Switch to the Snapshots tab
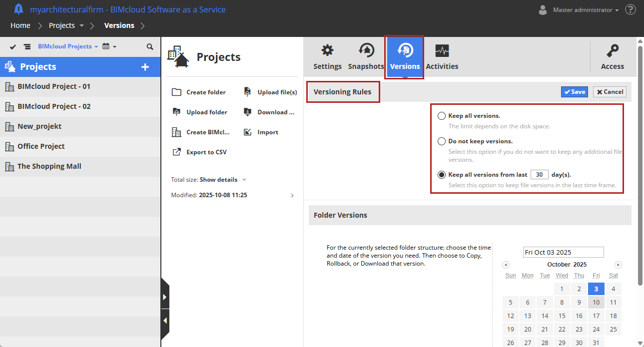644x347 pixels. coord(366,56)
